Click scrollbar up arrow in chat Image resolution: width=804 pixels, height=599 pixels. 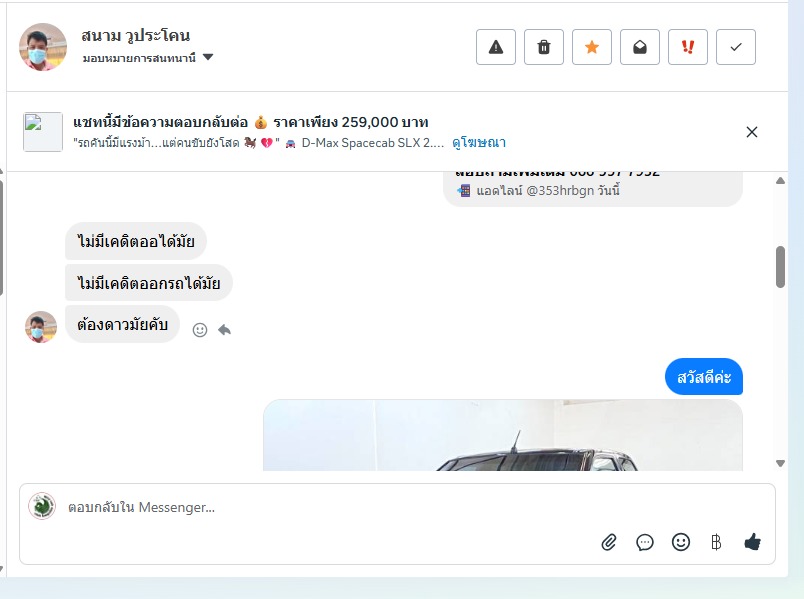(780, 181)
